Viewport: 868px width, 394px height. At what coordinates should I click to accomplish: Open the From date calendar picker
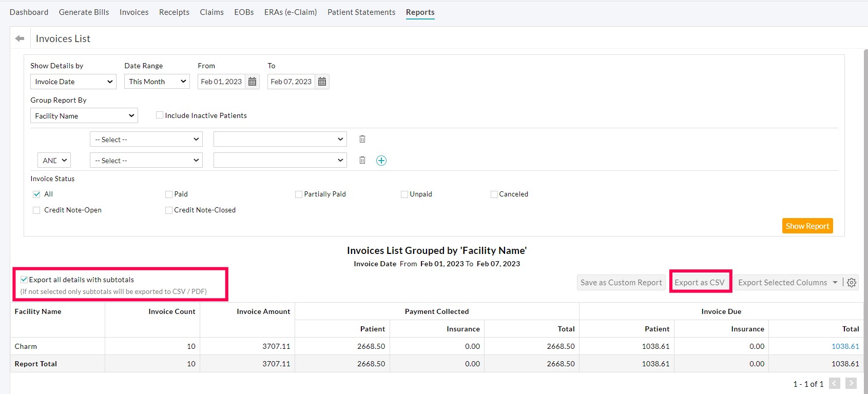pos(252,82)
